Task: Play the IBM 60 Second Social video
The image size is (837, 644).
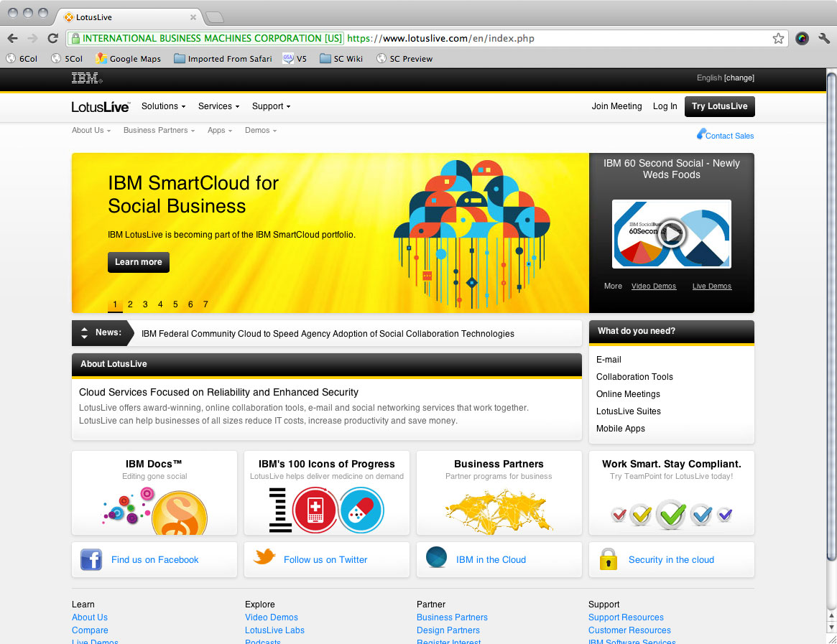Action: point(672,233)
